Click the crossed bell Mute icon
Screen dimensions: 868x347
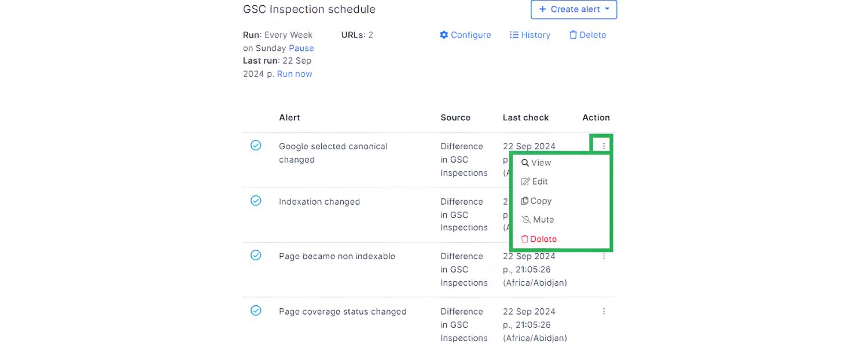tap(526, 220)
